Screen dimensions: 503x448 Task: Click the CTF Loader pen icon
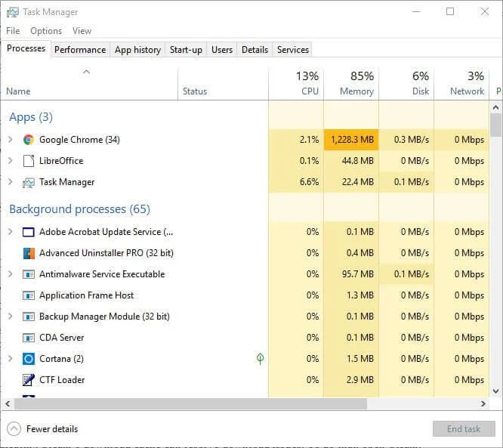29,380
